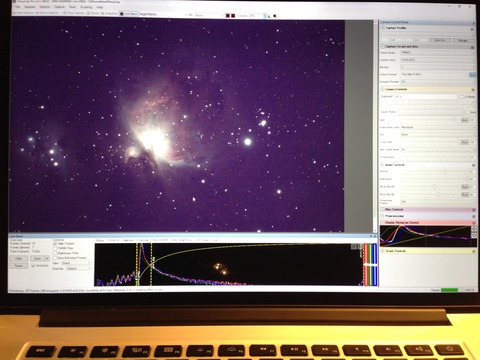Toggle the Live Stack toolbar button
Screen dimensions: 480x360
129,14
